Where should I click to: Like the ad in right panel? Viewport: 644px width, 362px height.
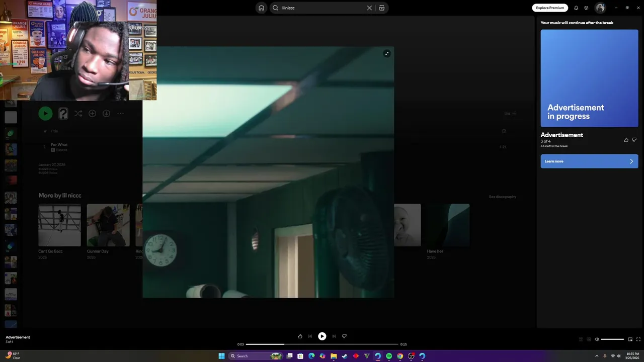click(x=626, y=140)
